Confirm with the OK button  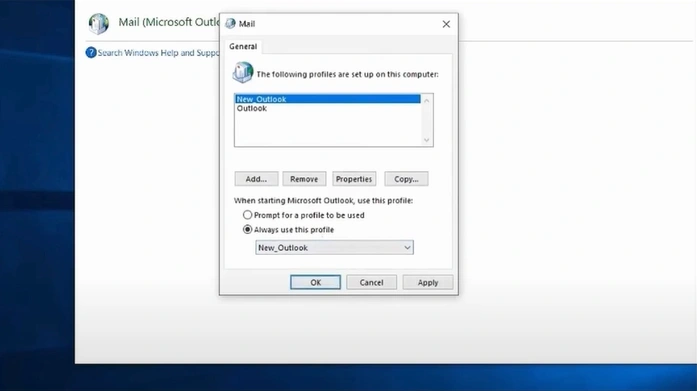click(x=316, y=282)
